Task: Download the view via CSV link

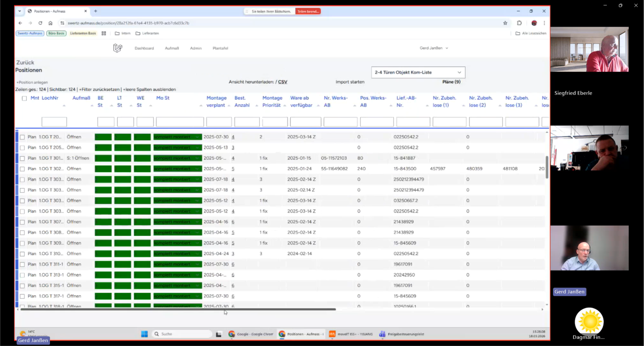Action: click(282, 82)
